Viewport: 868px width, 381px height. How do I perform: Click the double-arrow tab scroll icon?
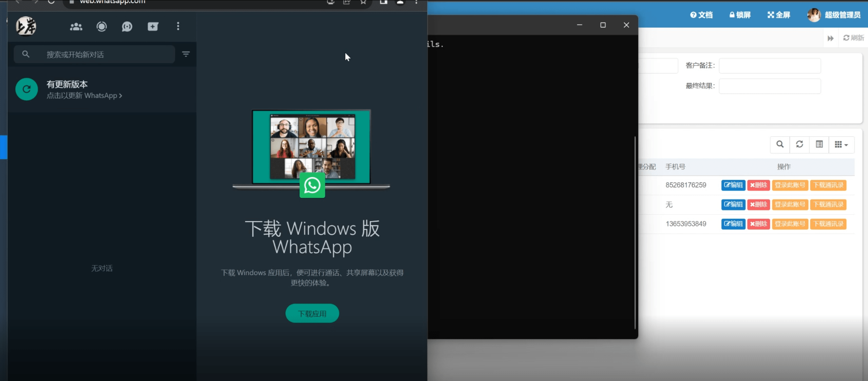pyautogui.click(x=830, y=38)
